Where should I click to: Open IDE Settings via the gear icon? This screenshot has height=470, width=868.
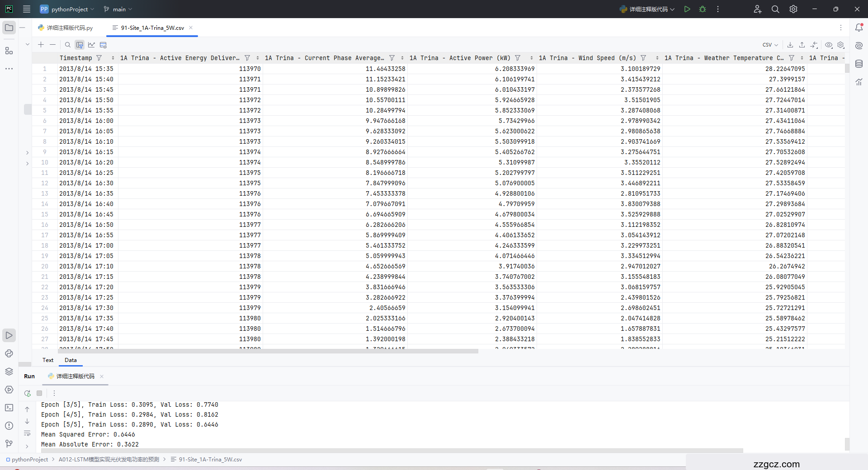[x=793, y=9]
